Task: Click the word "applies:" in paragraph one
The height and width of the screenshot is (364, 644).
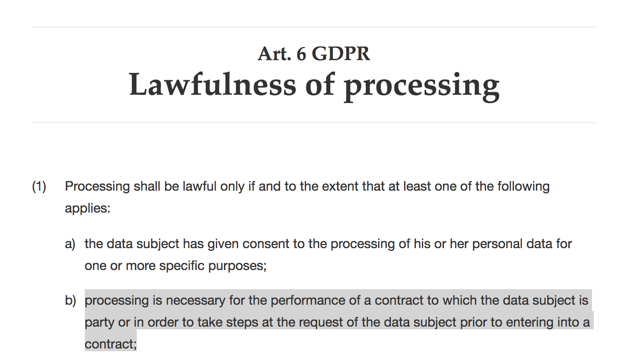Action: [88, 209]
